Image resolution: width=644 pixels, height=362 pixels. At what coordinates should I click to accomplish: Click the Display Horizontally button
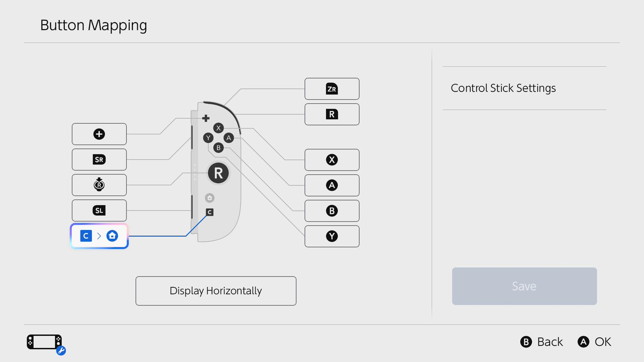click(216, 291)
